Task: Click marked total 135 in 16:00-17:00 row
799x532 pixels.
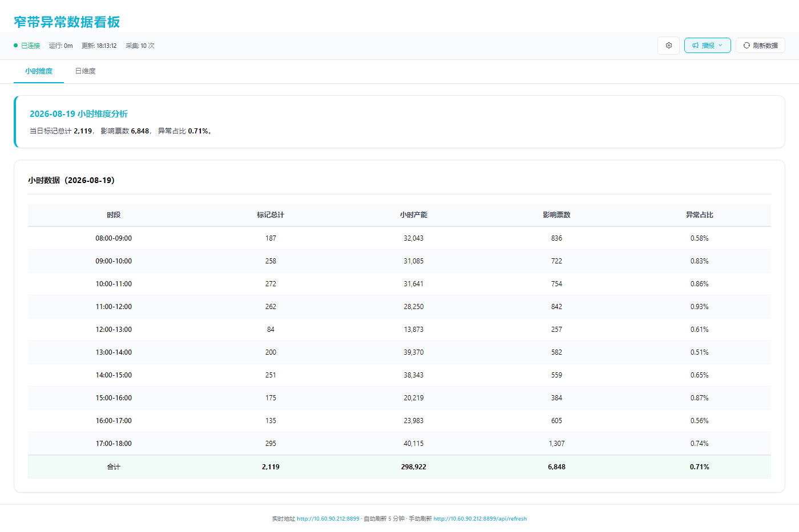Action: (x=271, y=421)
